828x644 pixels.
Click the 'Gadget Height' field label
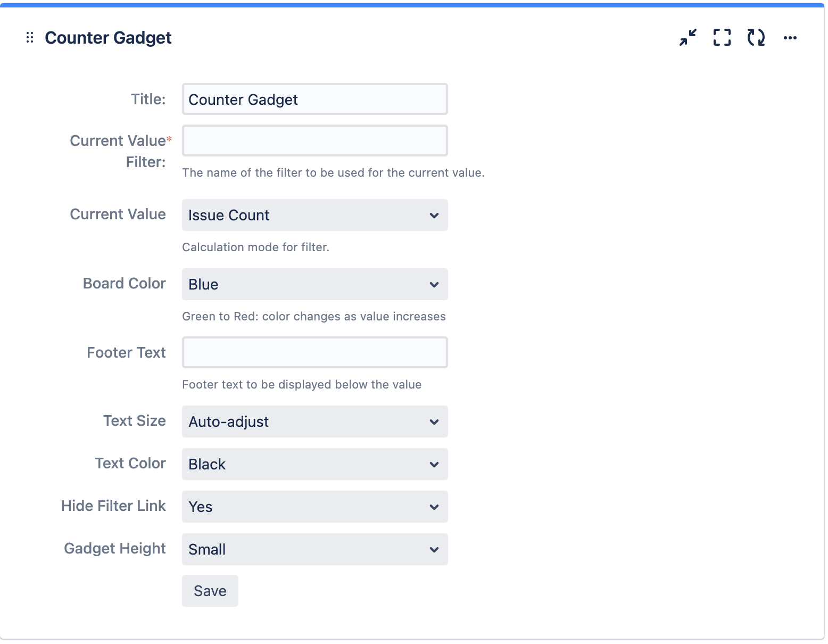click(x=114, y=548)
